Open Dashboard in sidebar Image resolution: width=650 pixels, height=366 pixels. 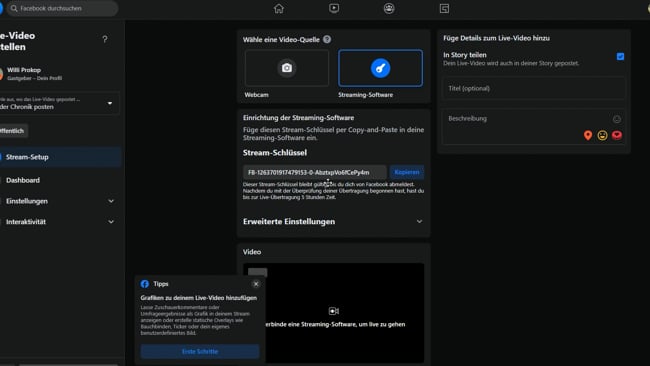tap(61, 180)
